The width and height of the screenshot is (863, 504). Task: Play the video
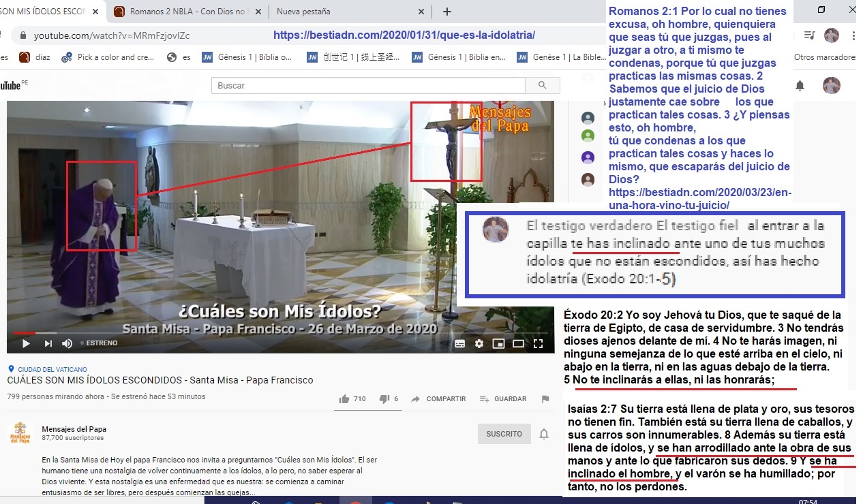(25, 343)
